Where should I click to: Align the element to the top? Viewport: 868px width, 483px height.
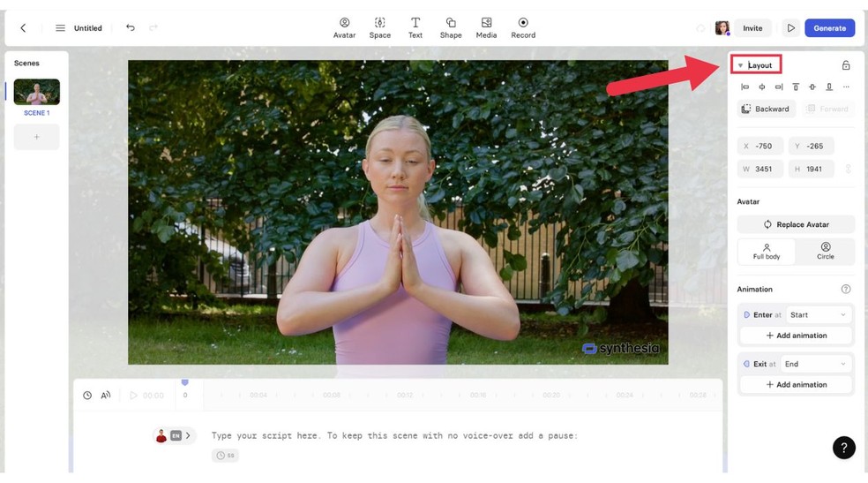point(796,87)
